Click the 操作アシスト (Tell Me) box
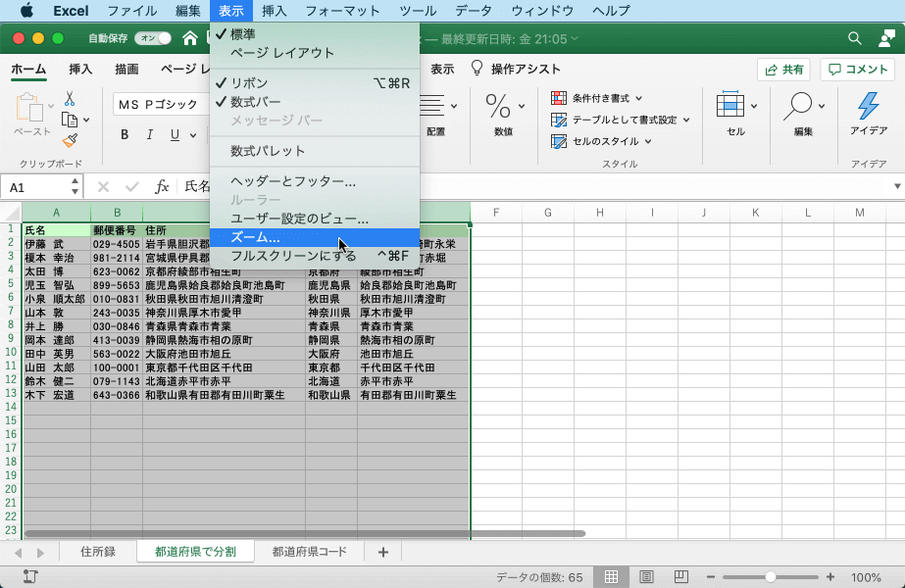Screen dimensions: 905x588 click(x=516, y=70)
